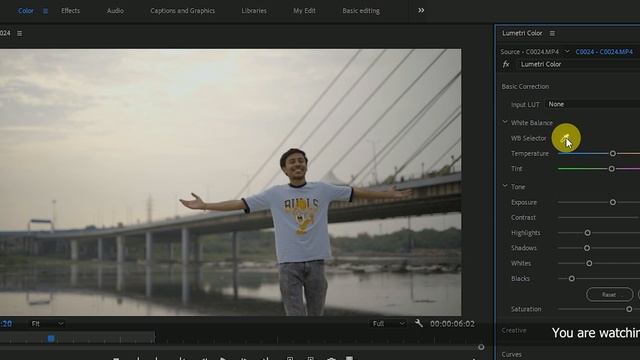This screenshot has height=360, width=640.
Task: Click the Temperature slider handle
Action: [613, 153]
